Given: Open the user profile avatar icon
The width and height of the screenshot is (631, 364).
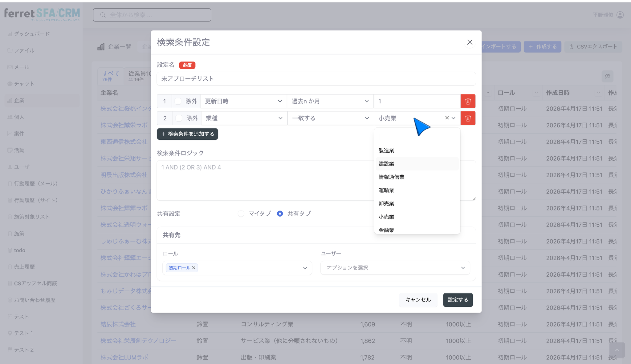Looking at the screenshot, I should pos(620,15).
